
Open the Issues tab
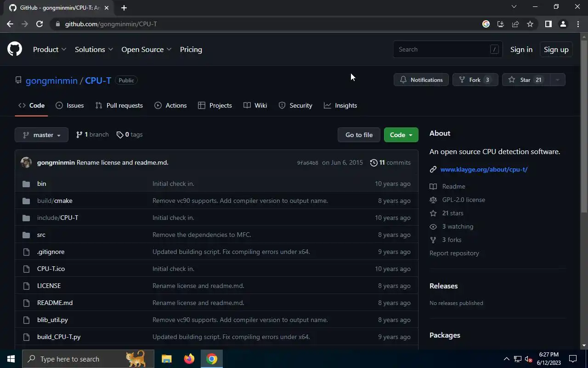(70, 105)
